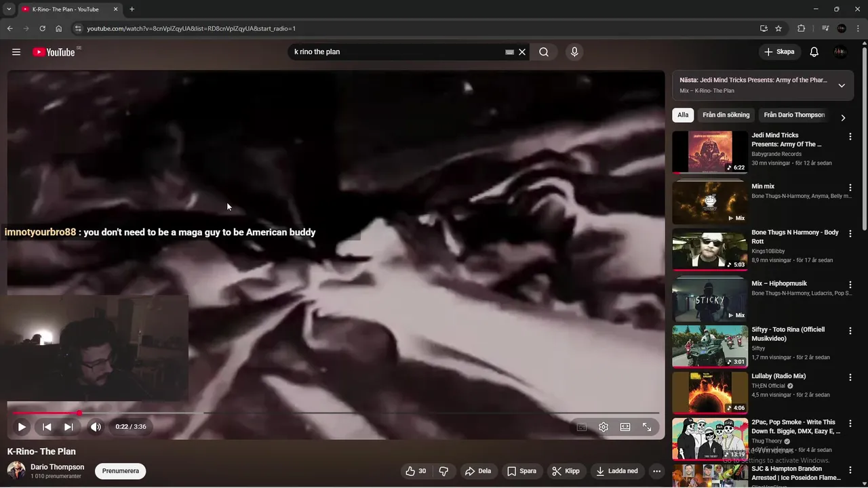Skip to the previous video
The height and width of the screenshot is (488, 868).
tap(47, 427)
